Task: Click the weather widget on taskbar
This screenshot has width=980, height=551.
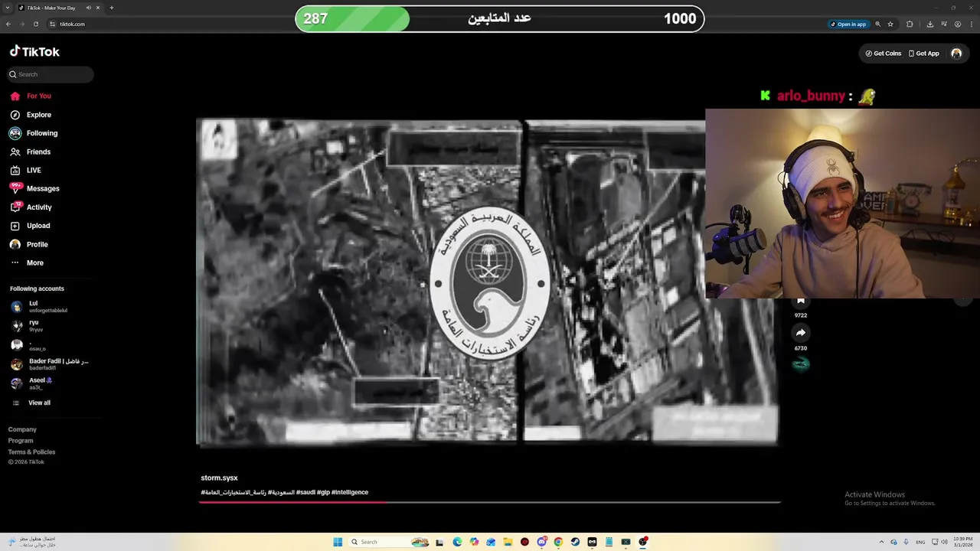Action: point(31,542)
